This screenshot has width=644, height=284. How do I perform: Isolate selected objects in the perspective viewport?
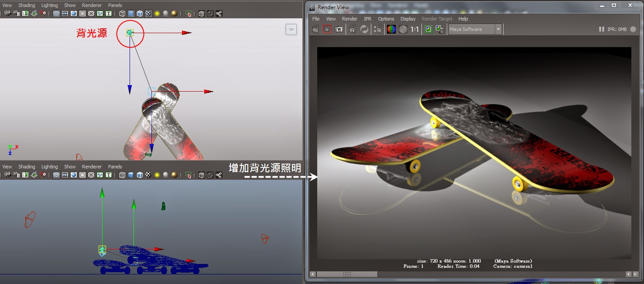tap(187, 175)
